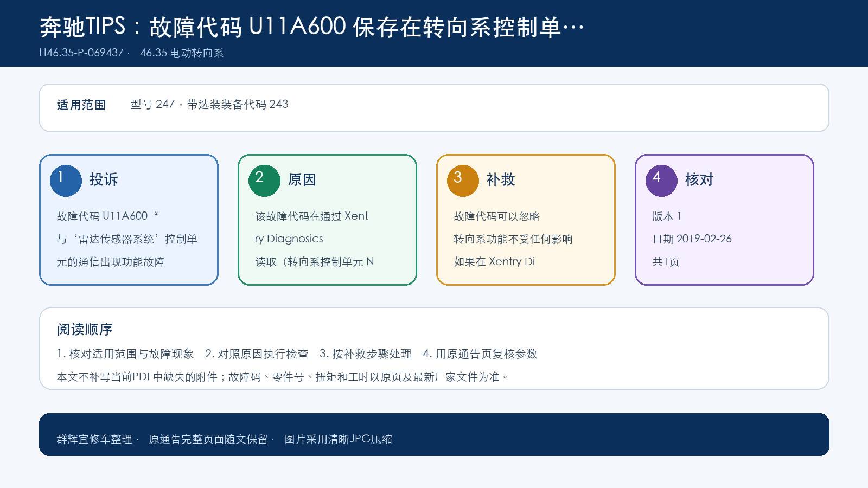Click the text 型号 247,带选装装备代码 243

click(x=209, y=104)
